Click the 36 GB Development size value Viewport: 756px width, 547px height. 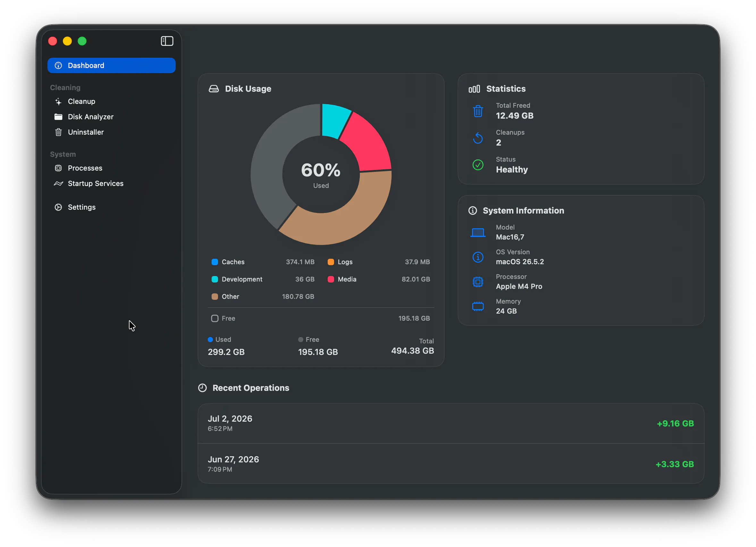tap(305, 279)
